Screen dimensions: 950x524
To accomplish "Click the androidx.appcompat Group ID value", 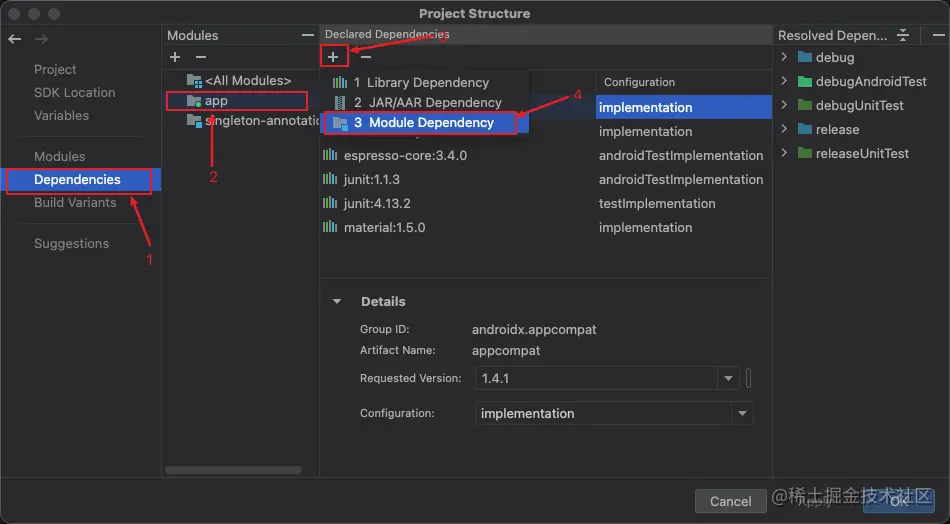I will click(x=534, y=330).
